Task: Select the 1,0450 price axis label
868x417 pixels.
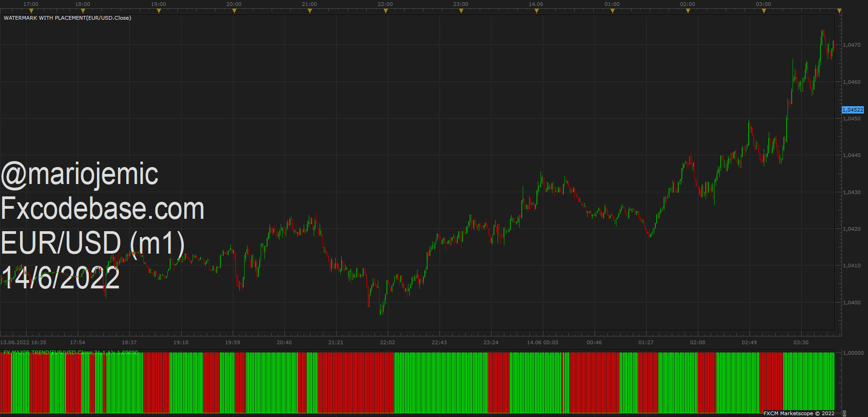Action: coord(852,119)
